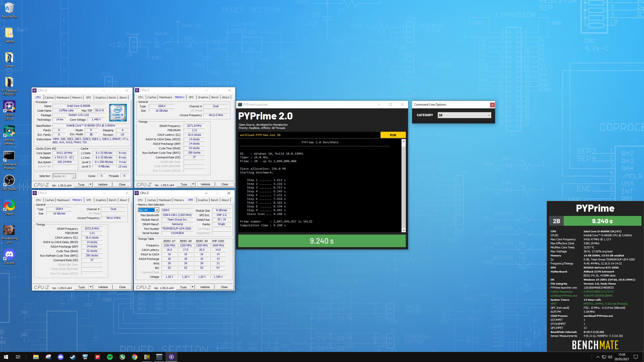The height and width of the screenshot is (362, 644).
Task: Open Discord from the taskbar
Action: [x=60, y=357]
